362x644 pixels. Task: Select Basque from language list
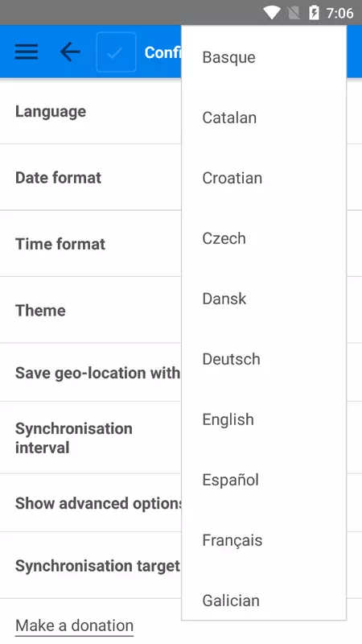tap(264, 57)
